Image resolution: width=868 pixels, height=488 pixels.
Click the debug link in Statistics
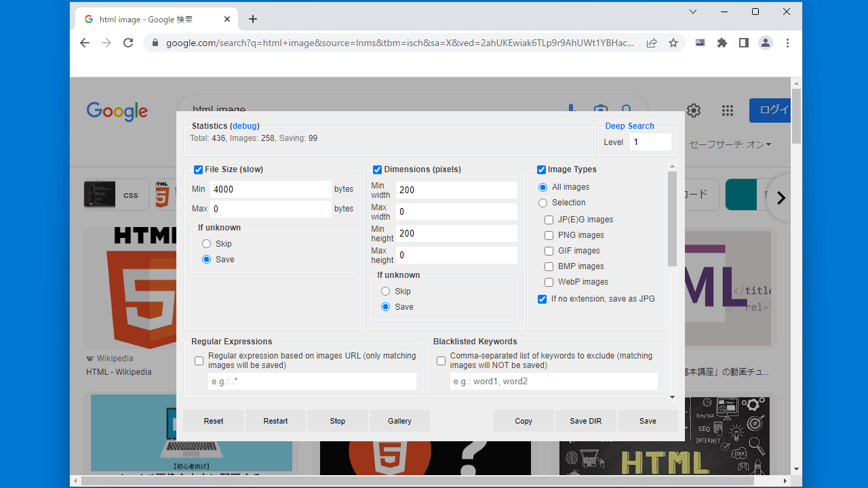pyautogui.click(x=244, y=126)
